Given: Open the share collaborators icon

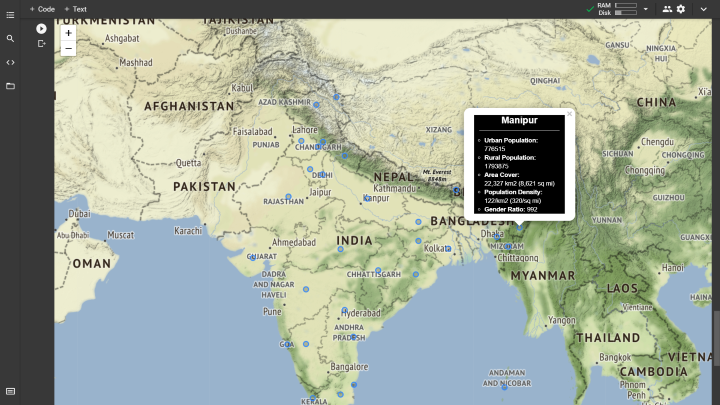Looking at the screenshot, I should [667, 9].
